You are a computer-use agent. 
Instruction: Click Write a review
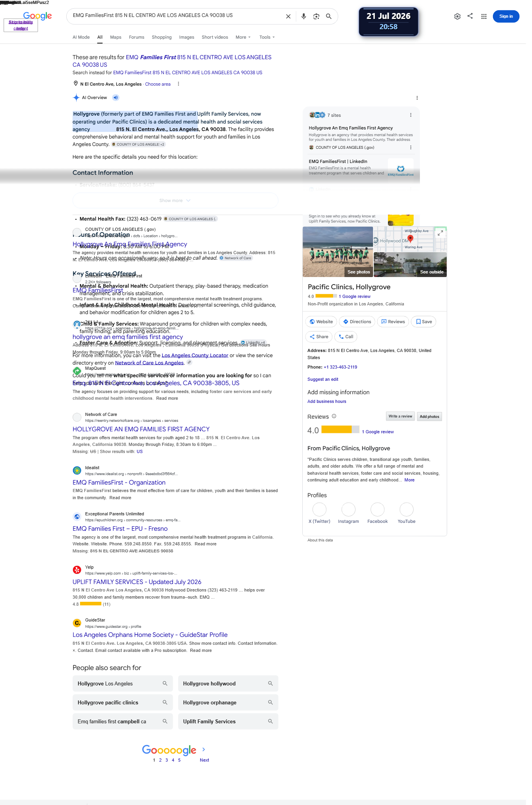400,416
